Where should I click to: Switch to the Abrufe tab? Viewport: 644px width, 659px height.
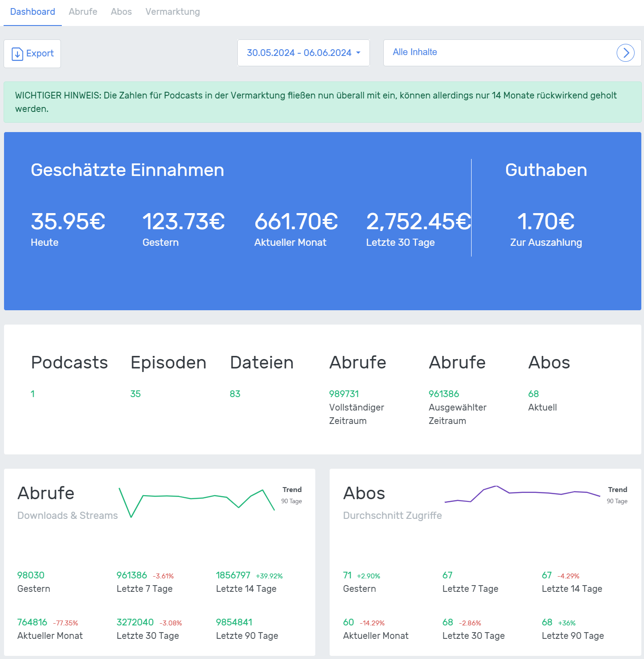83,12
